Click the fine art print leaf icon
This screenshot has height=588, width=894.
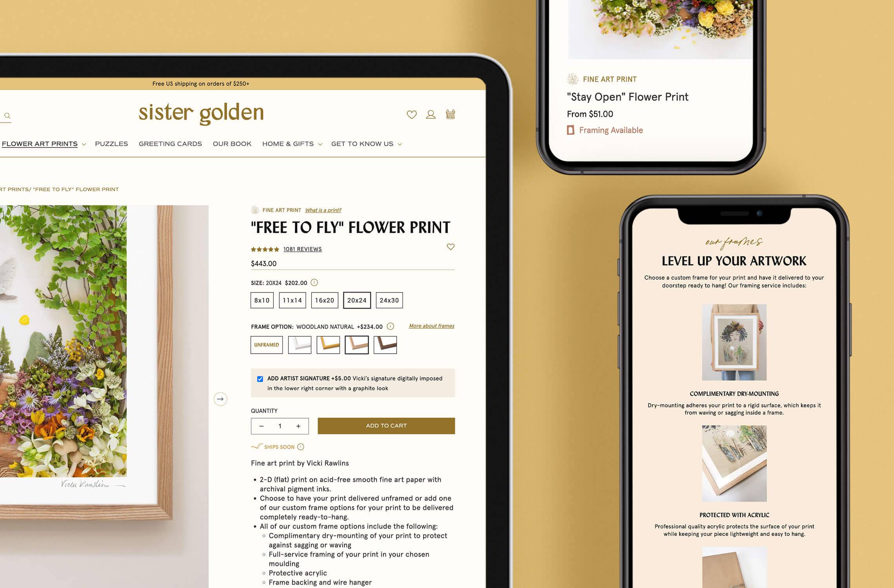(x=255, y=210)
